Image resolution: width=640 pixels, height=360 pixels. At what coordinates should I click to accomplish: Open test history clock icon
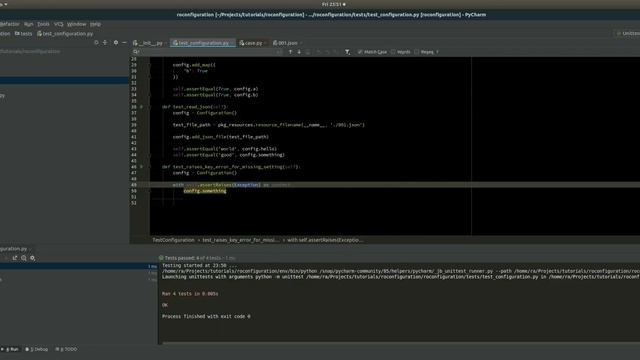24,258
